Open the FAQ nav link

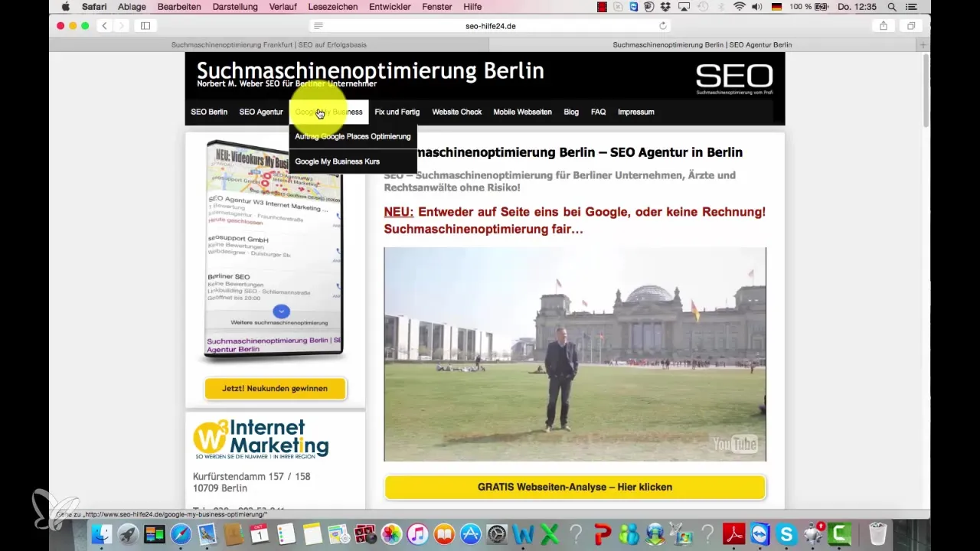pyautogui.click(x=598, y=112)
